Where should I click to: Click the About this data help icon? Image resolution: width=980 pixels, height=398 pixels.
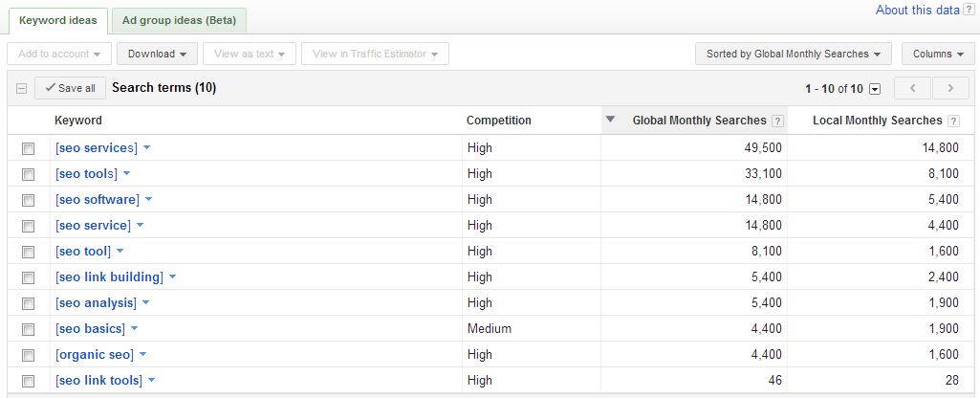(969, 10)
